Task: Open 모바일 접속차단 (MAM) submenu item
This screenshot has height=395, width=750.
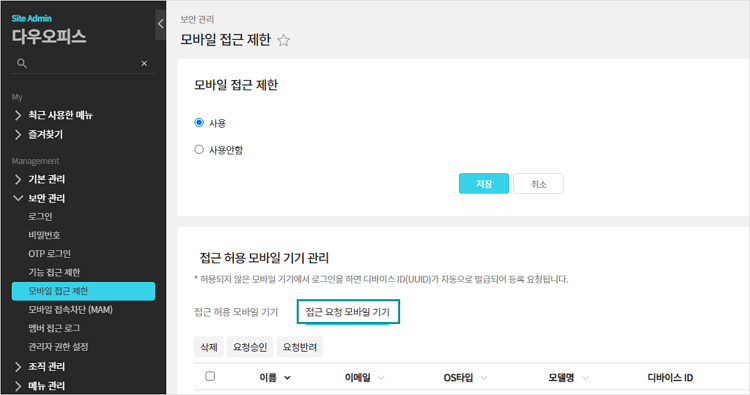Action: click(x=70, y=310)
